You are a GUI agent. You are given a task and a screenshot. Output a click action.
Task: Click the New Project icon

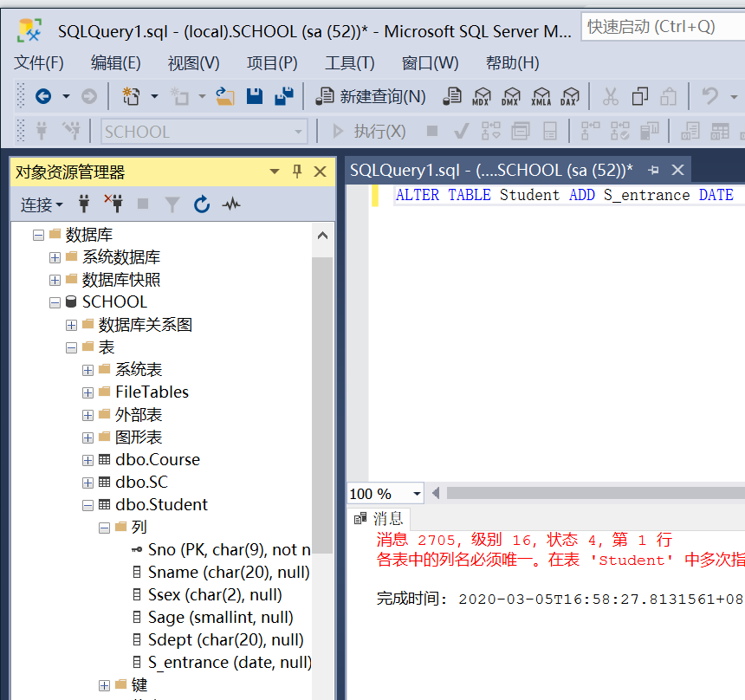tap(131, 96)
